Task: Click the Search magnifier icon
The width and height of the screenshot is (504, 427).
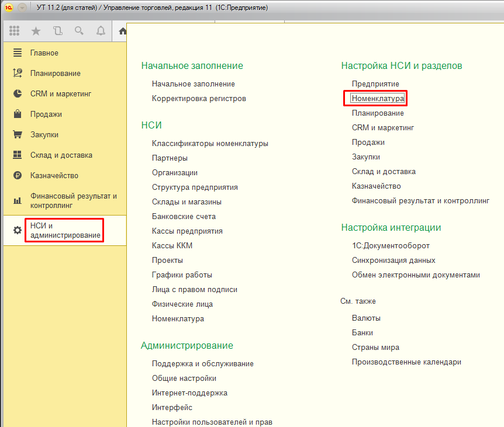Action: (x=79, y=31)
